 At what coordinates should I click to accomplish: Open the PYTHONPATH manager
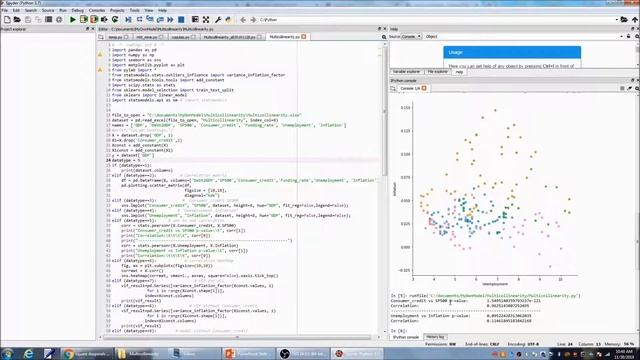228,20
